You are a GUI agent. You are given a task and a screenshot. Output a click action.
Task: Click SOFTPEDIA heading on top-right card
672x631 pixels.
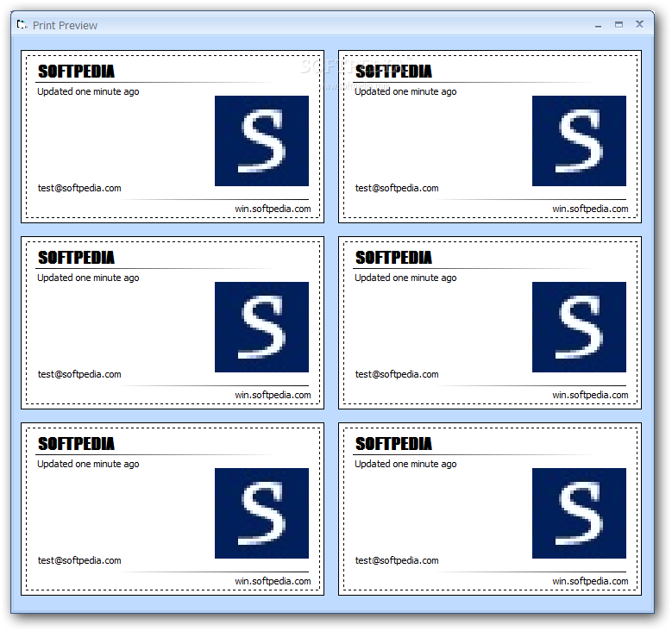[393, 72]
